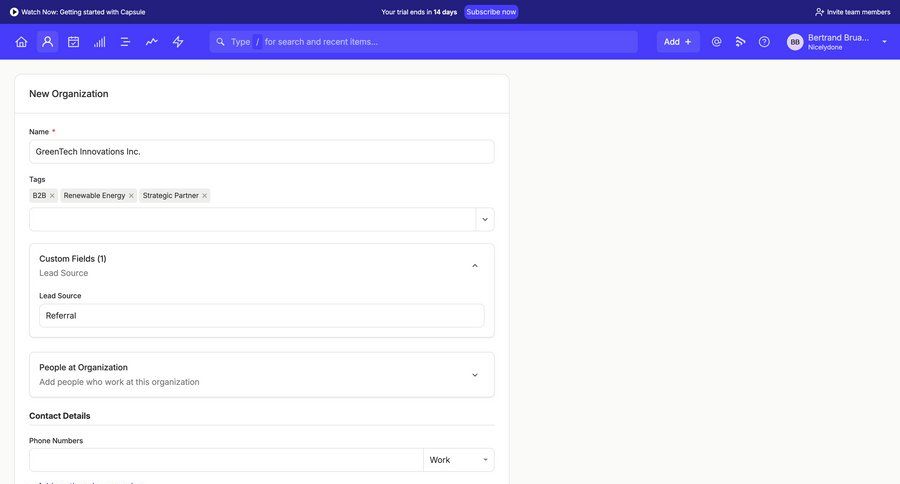Click the Add button in header
Viewport: 900px width, 484px height.
coord(678,42)
